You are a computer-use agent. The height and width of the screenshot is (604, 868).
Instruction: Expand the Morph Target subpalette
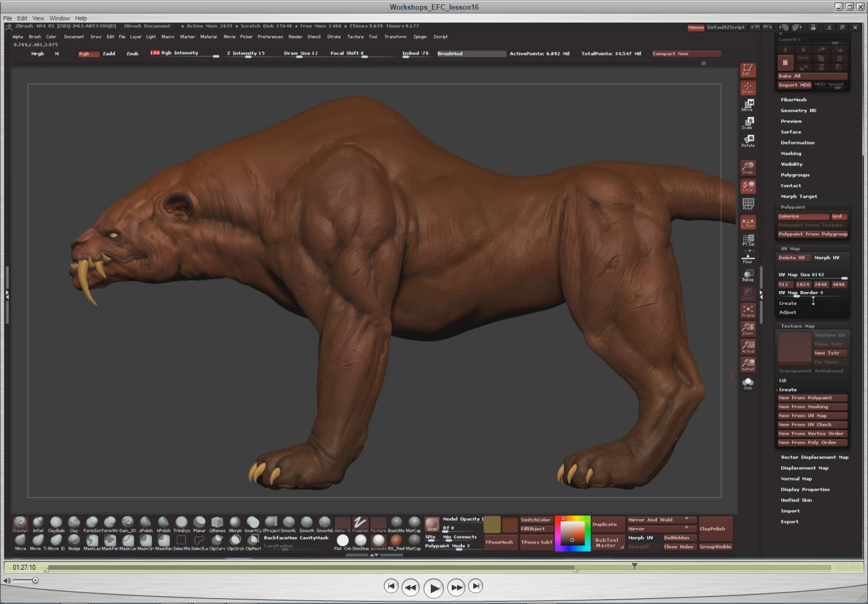pyautogui.click(x=799, y=197)
